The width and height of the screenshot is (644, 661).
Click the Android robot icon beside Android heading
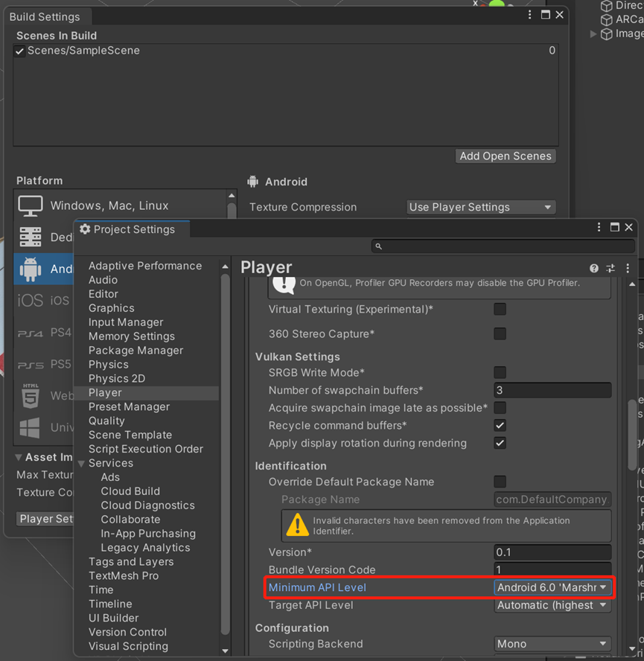pyautogui.click(x=252, y=182)
